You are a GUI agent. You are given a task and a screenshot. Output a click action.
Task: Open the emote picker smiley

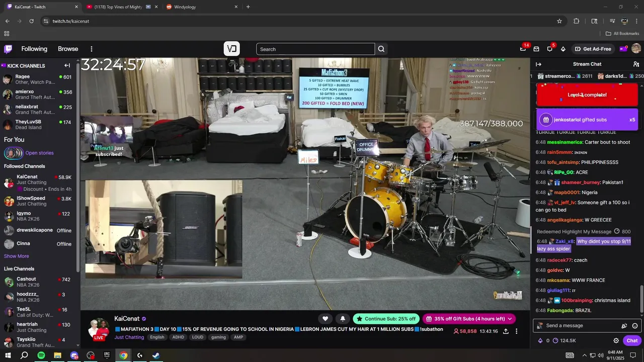(x=635, y=326)
